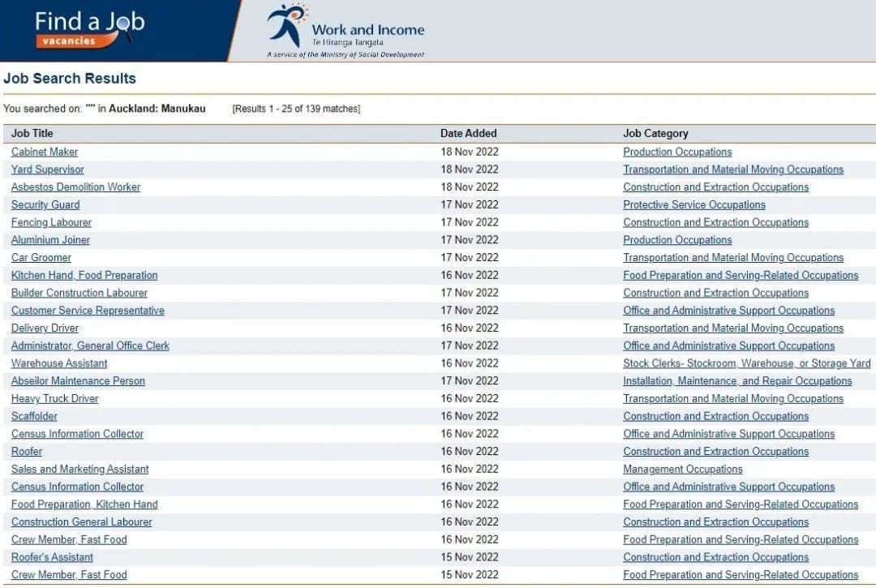This screenshot has width=876, height=588.
Task: Open Transportation category link for Yard Supervisor
Action: pos(733,170)
